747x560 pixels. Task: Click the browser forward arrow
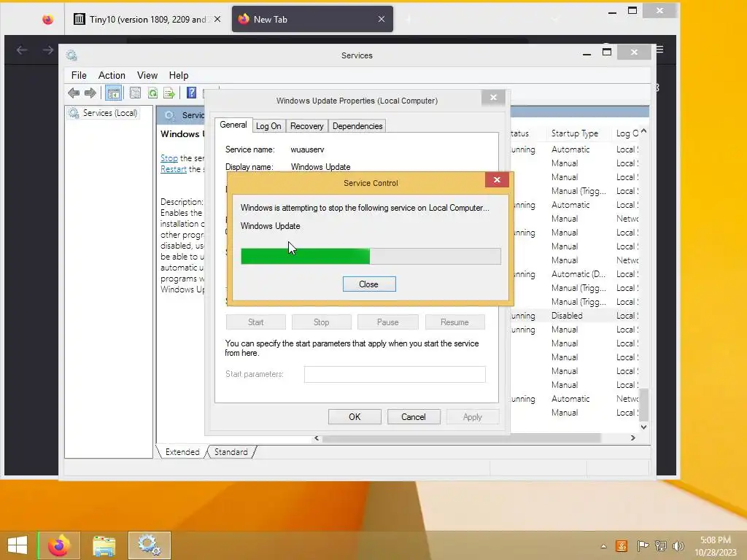coord(47,50)
